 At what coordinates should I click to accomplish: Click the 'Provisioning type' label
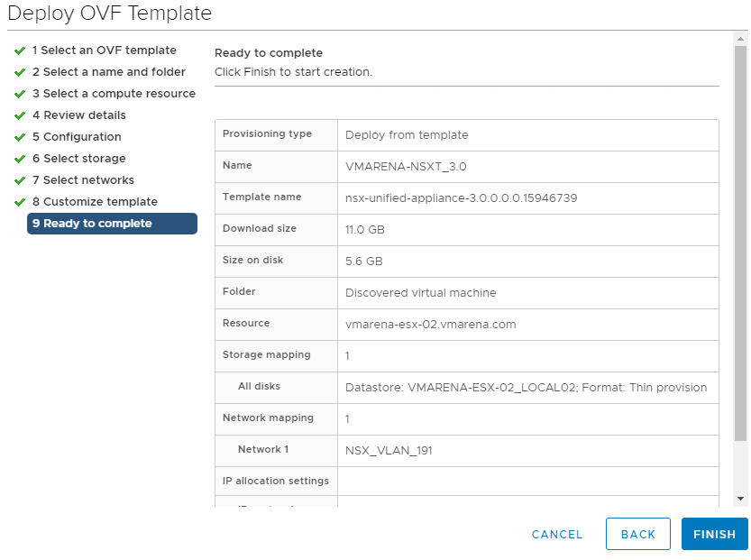click(x=267, y=133)
